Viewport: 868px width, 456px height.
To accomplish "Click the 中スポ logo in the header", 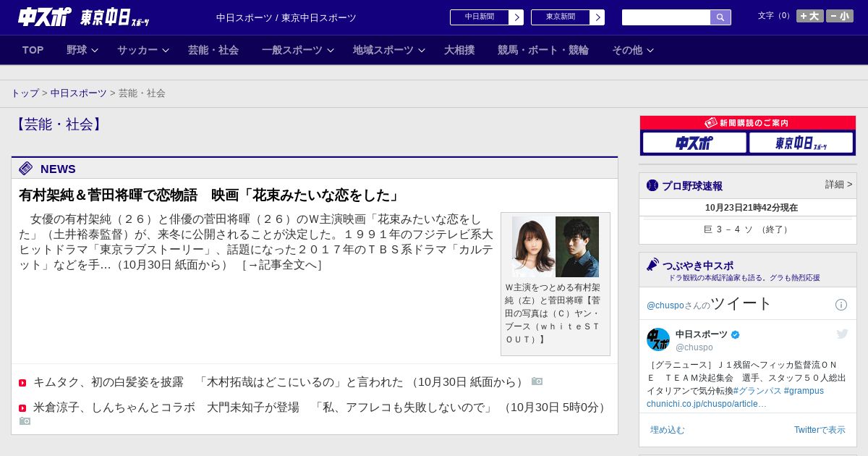I will [x=45, y=17].
